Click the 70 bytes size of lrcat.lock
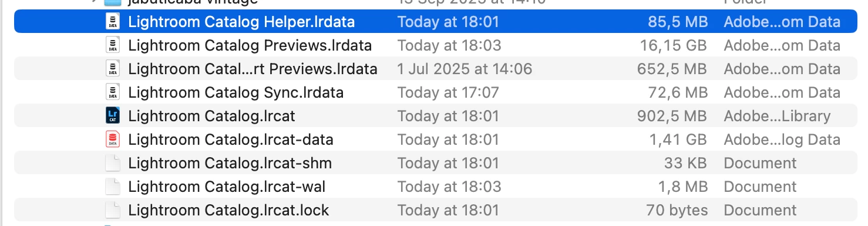Screen dimensions: 868x226 coord(677,210)
